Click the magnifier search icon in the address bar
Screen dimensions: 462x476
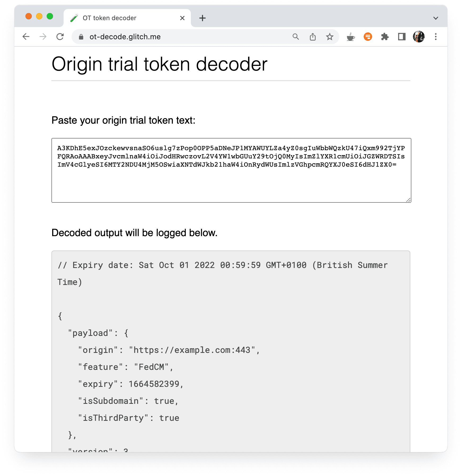pos(296,37)
